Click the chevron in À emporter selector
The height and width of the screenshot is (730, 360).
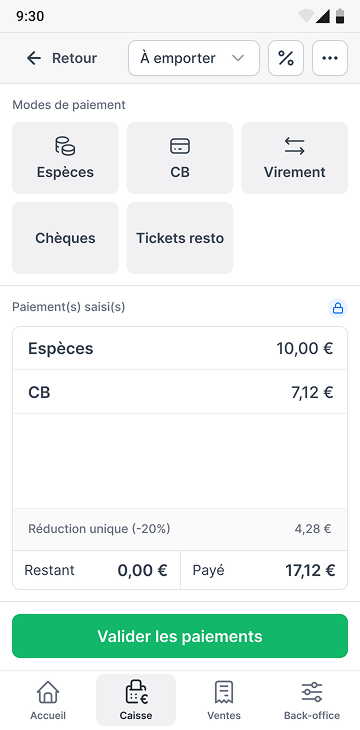(238, 58)
